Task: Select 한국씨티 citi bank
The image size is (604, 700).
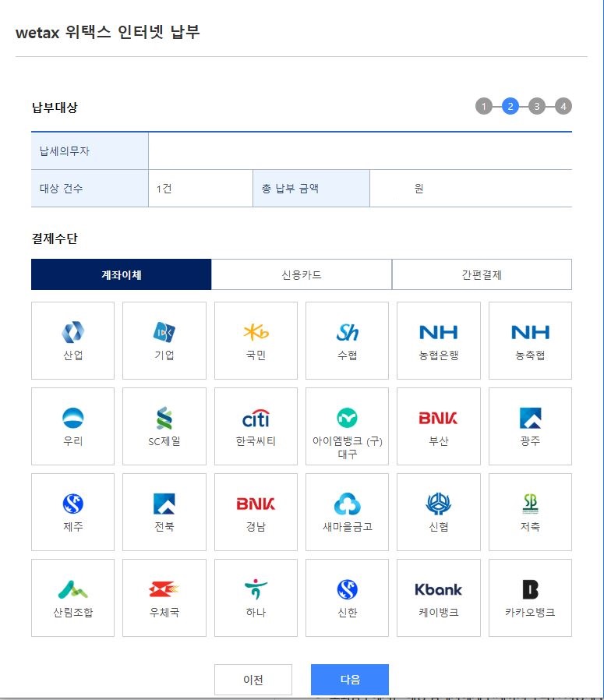Action: 256,426
